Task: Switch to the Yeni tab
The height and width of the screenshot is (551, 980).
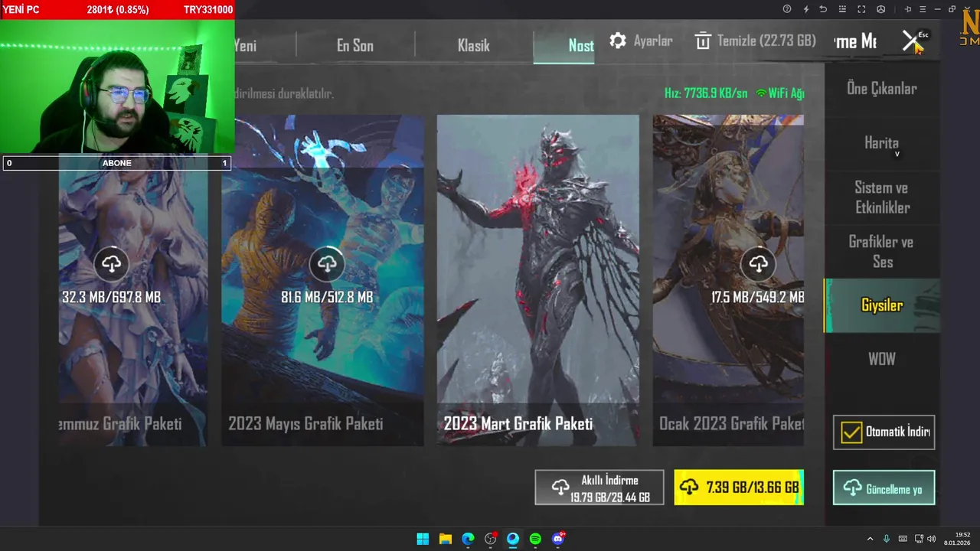Action: pos(245,46)
